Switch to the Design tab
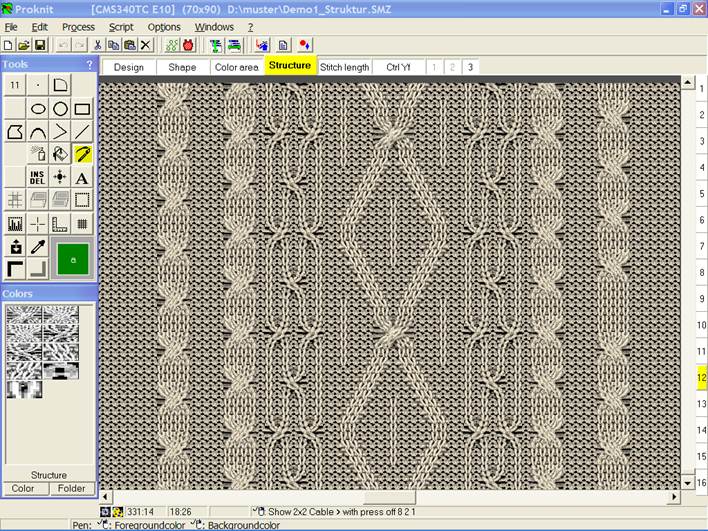 (128, 67)
